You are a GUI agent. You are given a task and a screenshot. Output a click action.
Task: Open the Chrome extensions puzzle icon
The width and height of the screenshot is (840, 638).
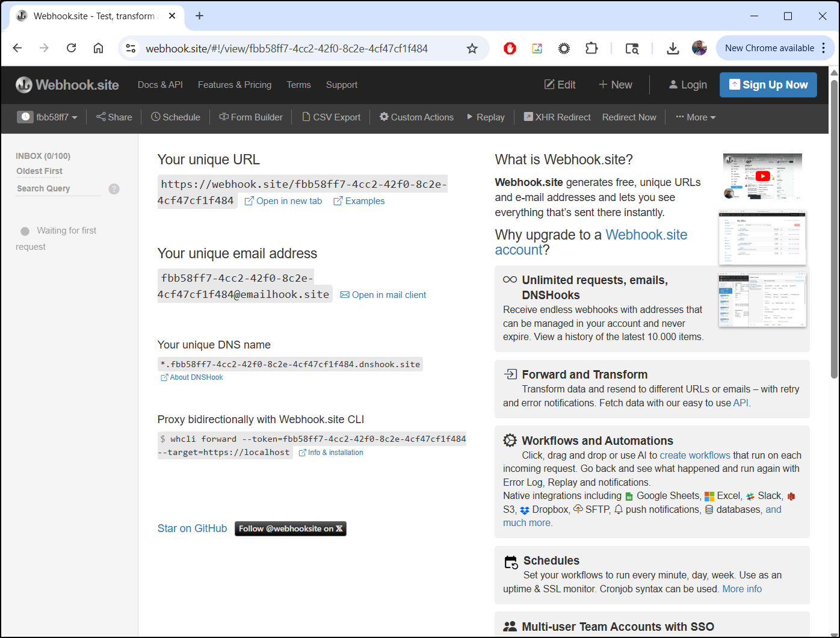[x=591, y=48]
